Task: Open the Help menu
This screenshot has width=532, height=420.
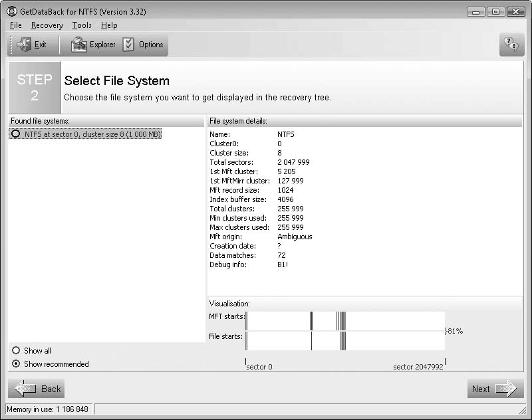Action: click(109, 25)
